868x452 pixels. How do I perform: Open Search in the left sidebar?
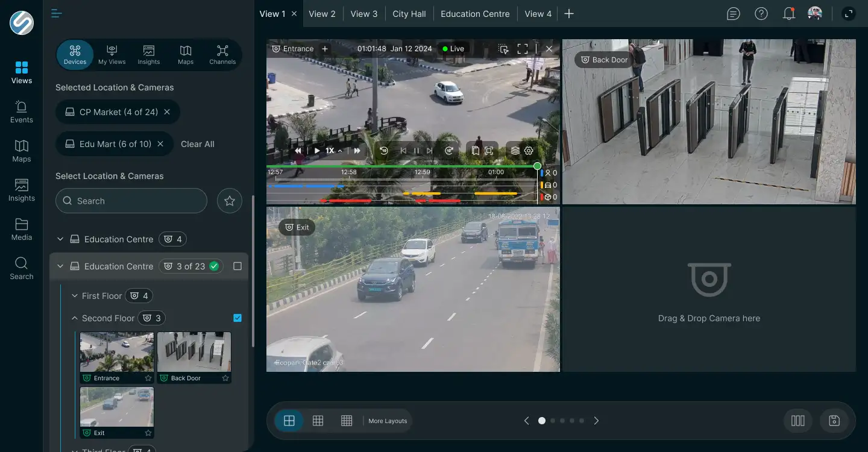point(21,268)
